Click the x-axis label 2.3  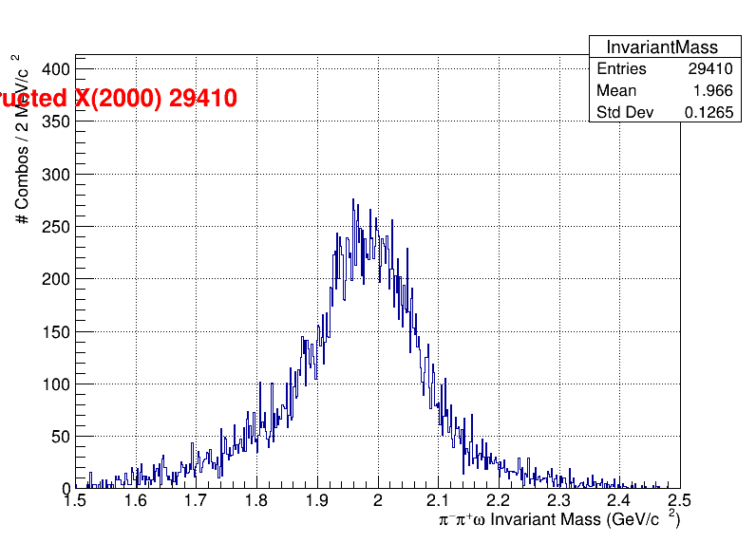[x=558, y=500]
